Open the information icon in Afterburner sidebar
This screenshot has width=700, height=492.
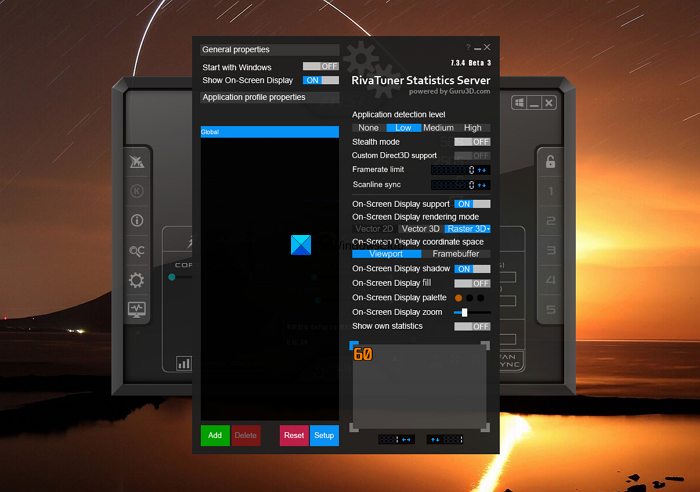point(137,221)
